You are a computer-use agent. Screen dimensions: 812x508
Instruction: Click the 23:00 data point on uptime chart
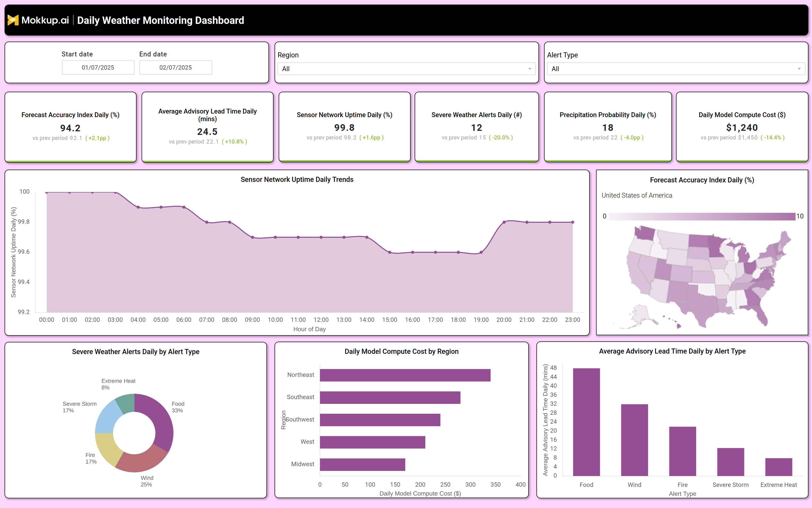click(572, 222)
